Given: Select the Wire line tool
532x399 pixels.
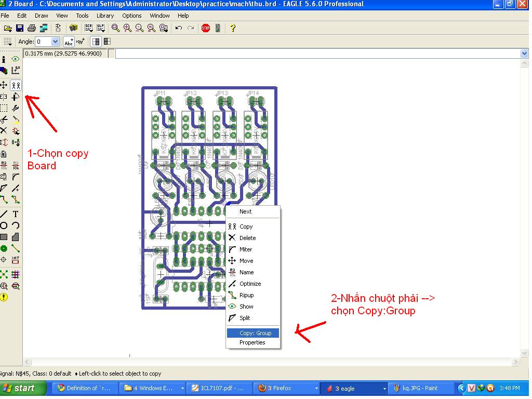Looking at the screenshot, I should pos(4,214).
